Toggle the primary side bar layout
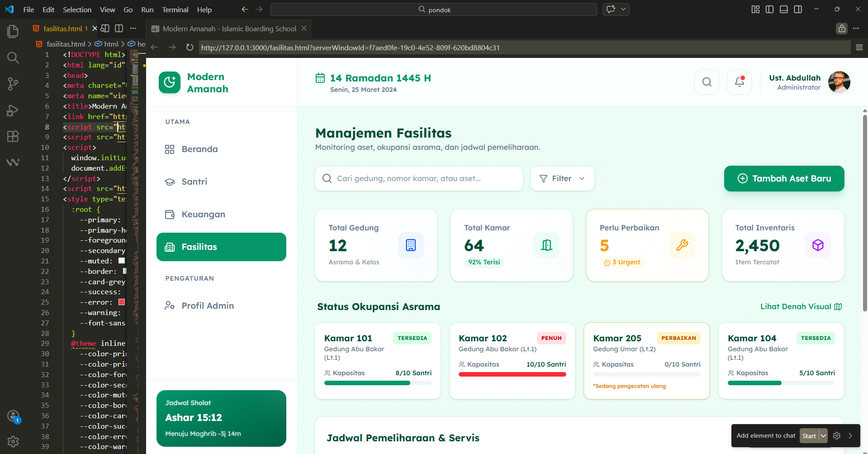Image resolution: width=868 pixels, height=454 pixels. 769,10
